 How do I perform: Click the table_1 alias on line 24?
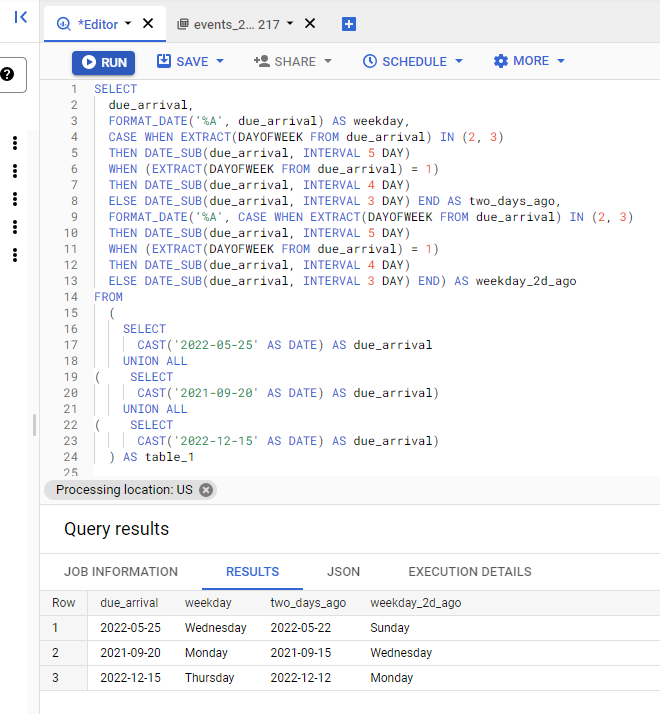pos(169,457)
